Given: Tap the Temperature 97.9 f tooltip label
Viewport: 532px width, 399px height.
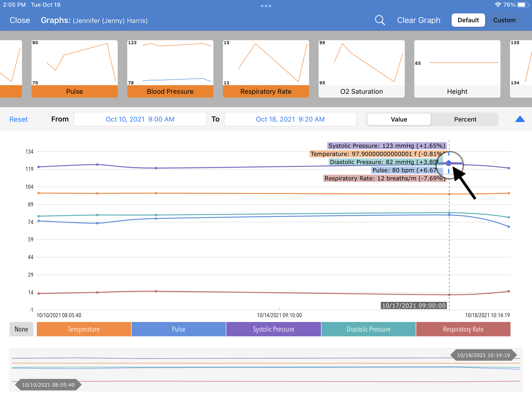Looking at the screenshot, I should (x=378, y=154).
